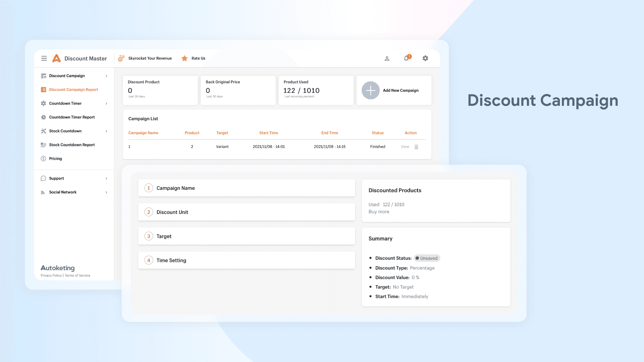Click the Countdown Timer Report clock icon

tap(43, 117)
